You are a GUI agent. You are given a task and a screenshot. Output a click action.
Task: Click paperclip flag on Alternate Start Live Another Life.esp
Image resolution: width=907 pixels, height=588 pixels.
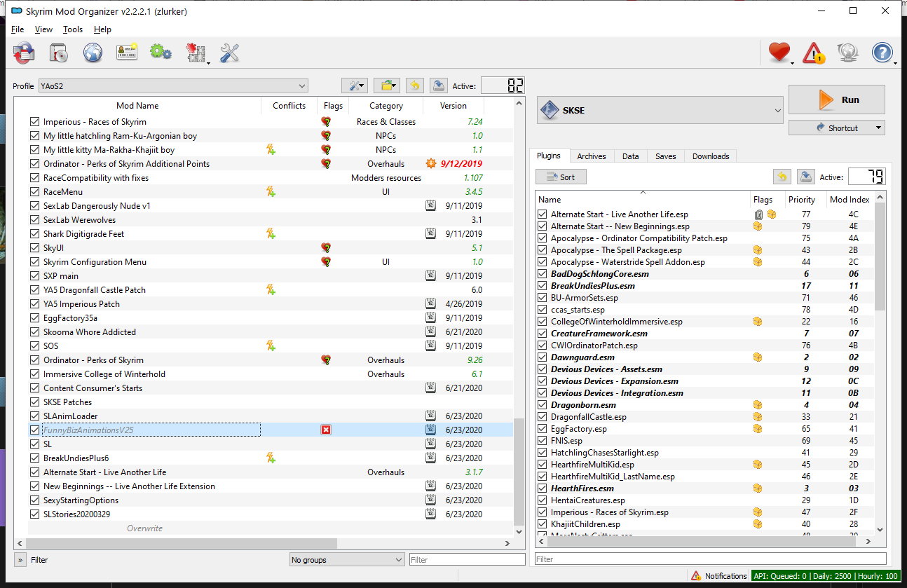758,214
